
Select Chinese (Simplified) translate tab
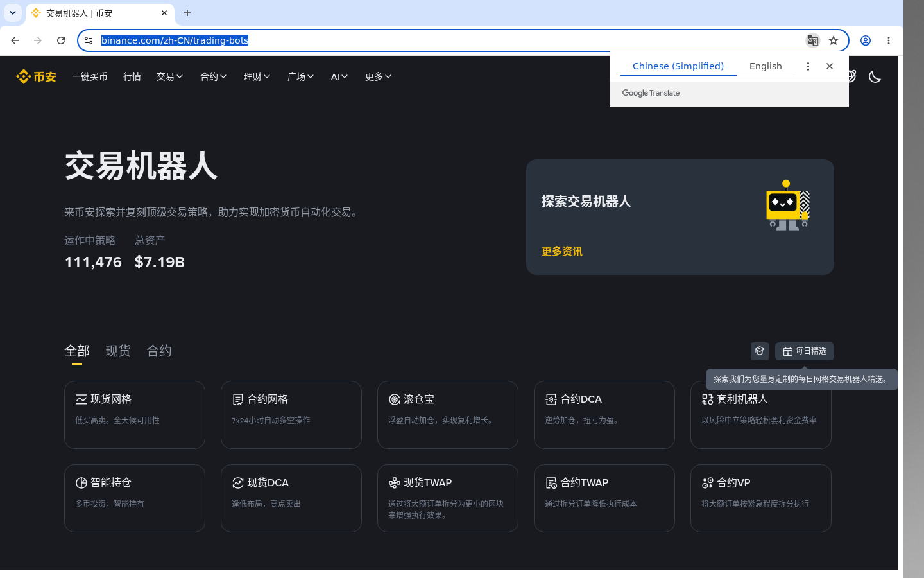click(678, 66)
